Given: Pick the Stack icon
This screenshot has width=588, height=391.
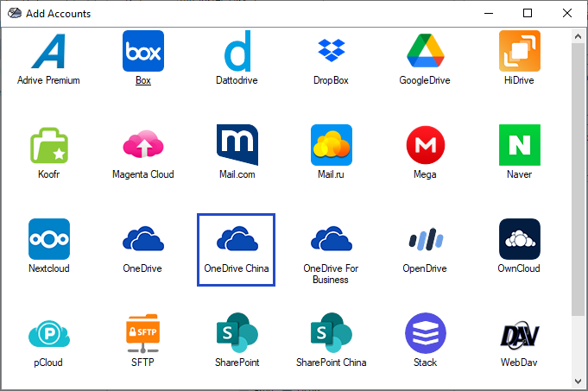Looking at the screenshot, I should tap(426, 333).
